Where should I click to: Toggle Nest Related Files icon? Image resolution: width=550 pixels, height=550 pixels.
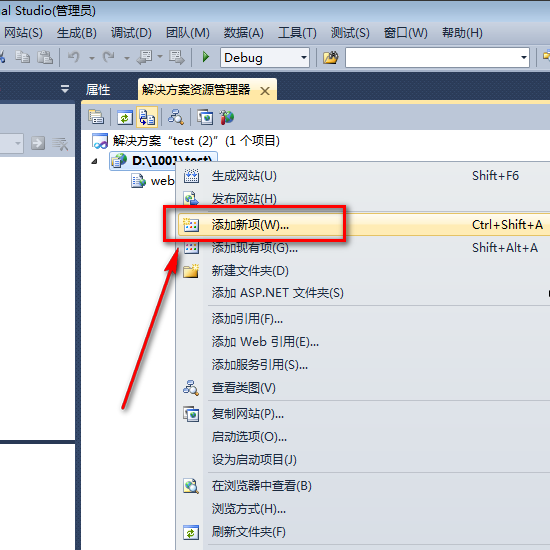[x=147, y=117]
